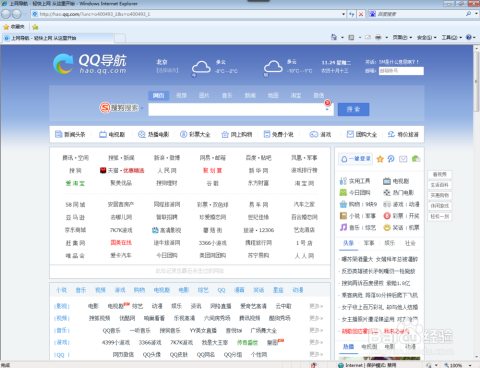This screenshot has width=480, height=368.
Task: Click the mail envelope icon in login panel
Action: coord(403,159)
